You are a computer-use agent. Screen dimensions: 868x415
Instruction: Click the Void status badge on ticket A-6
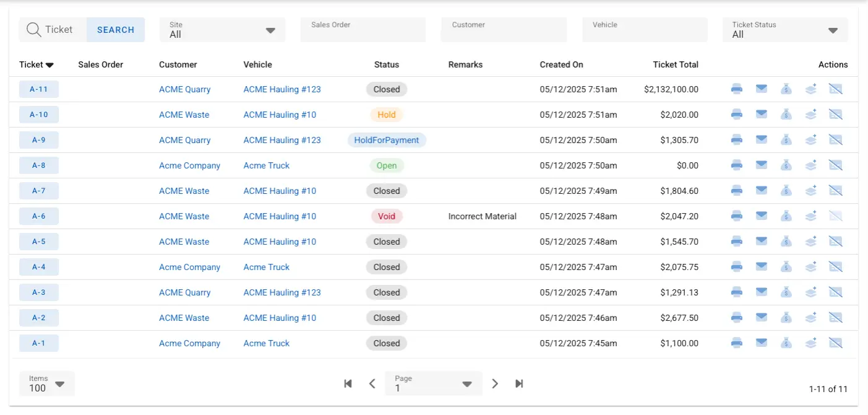386,216
